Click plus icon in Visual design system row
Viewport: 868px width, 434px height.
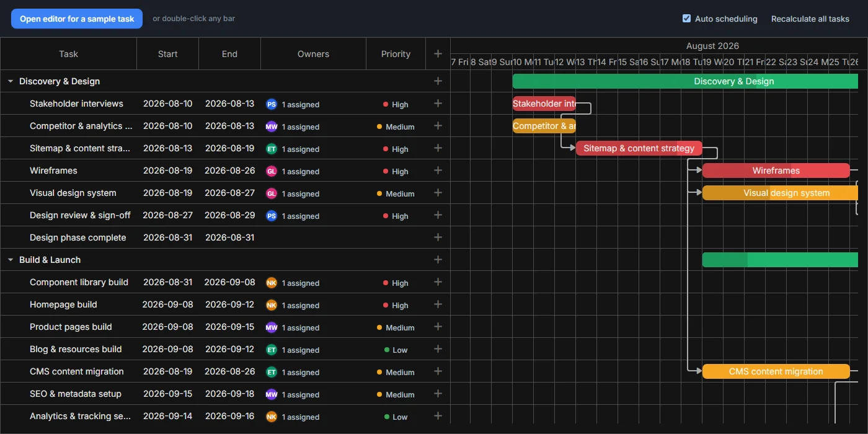coord(438,193)
